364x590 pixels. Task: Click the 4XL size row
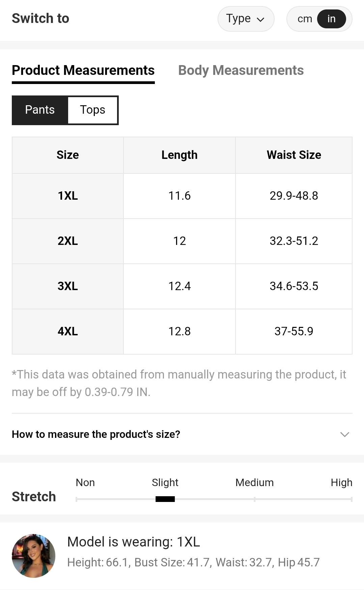coord(68,331)
